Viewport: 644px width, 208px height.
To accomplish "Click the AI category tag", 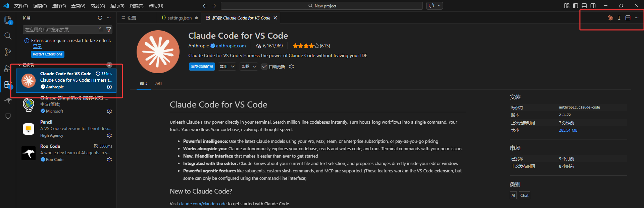I will pyautogui.click(x=513, y=195).
